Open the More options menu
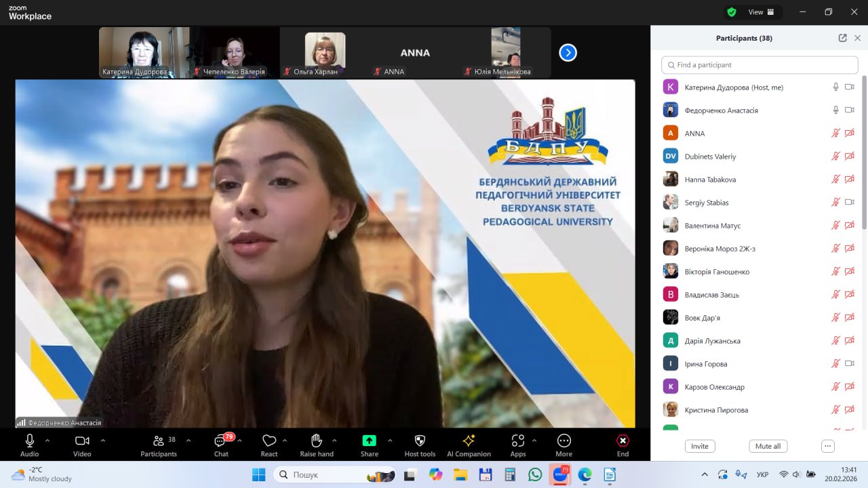 click(x=564, y=442)
